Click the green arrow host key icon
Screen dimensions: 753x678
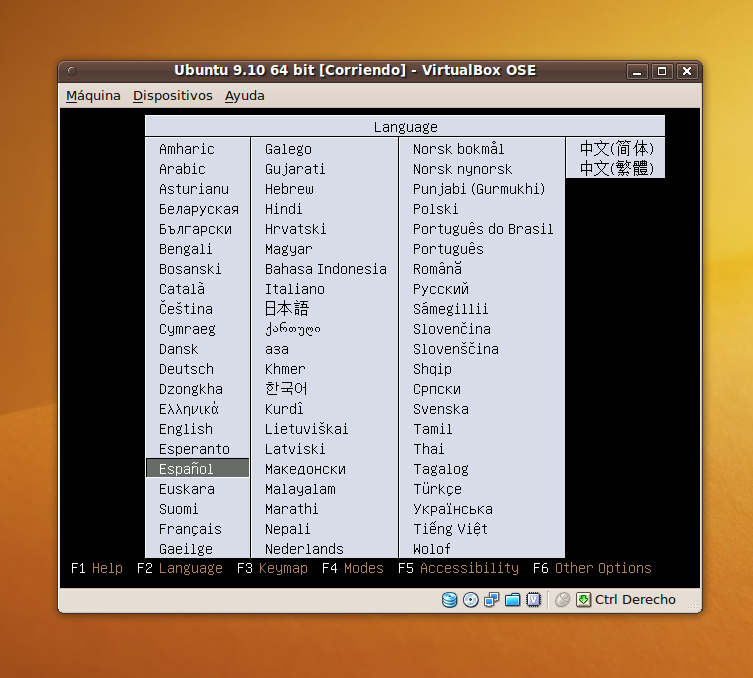[x=583, y=600]
